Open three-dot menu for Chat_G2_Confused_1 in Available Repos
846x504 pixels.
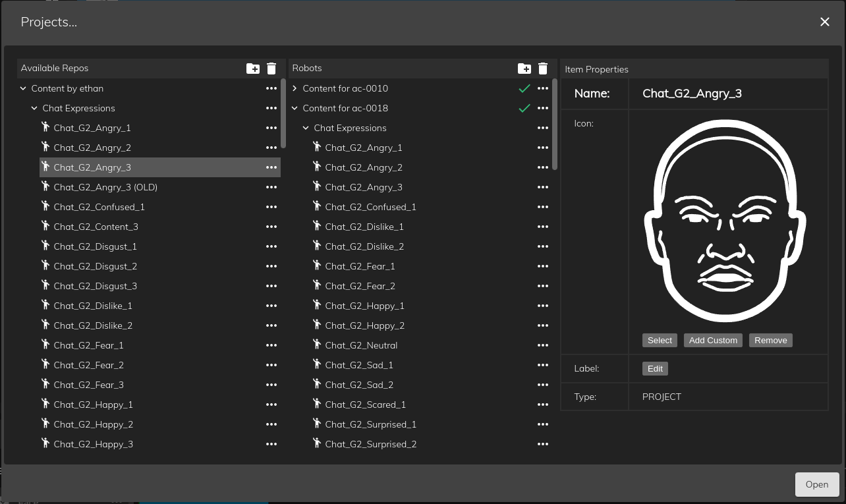[x=271, y=207]
